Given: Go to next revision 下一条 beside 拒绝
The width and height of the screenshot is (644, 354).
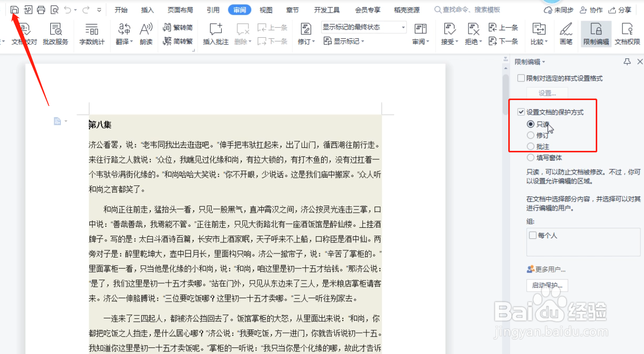Looking at the screenshot, I should point(503,41).
